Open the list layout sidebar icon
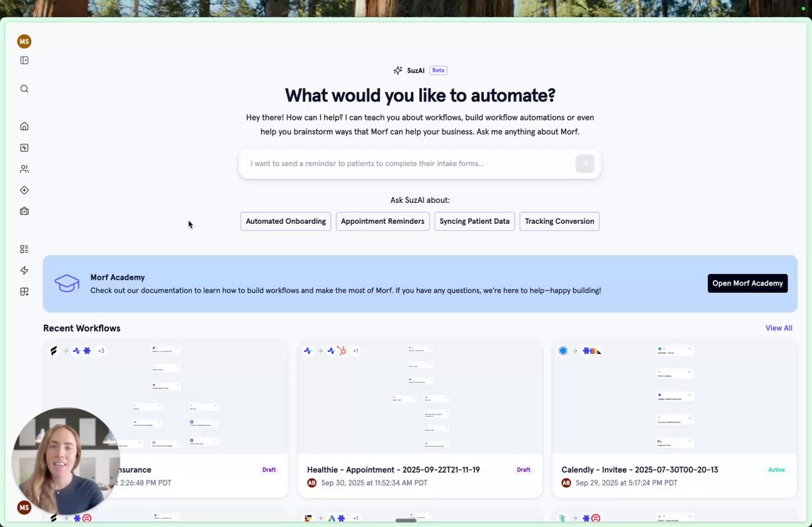The height and width of the screenshot is (527, 812). [x=24, y=249]
